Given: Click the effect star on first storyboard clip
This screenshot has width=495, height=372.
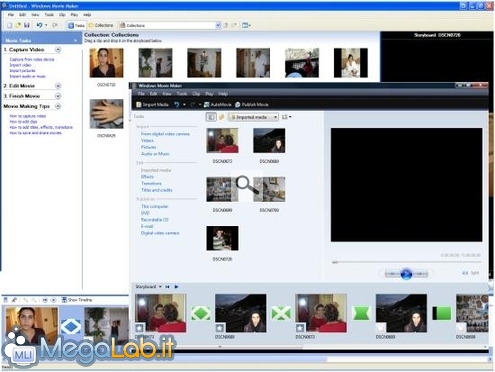Looking at the screenshot, I should (140, 328).
